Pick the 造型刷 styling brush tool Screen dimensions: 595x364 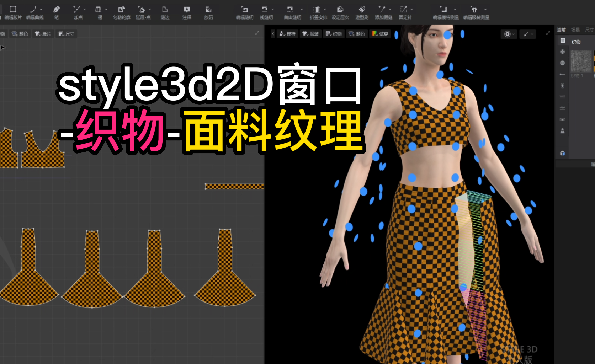(362, 12)
